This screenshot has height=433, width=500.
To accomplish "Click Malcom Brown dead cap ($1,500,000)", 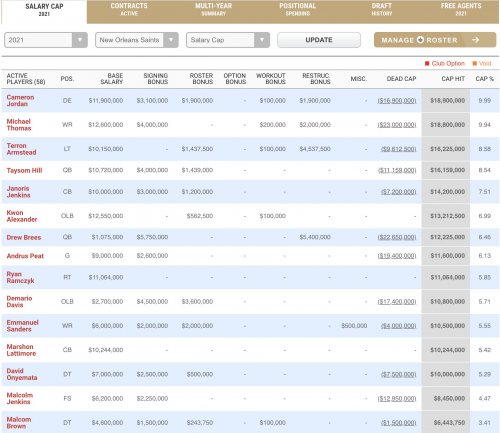I will [399, 423].
